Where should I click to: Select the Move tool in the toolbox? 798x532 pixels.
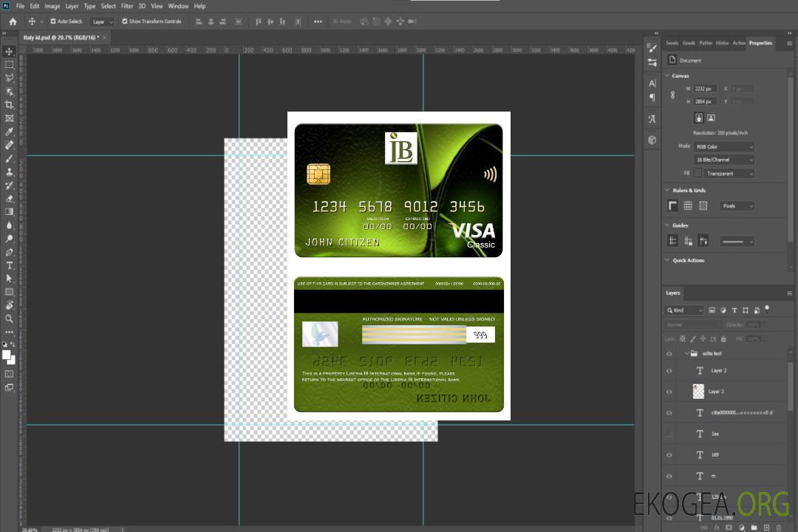[x=9, y=52]
